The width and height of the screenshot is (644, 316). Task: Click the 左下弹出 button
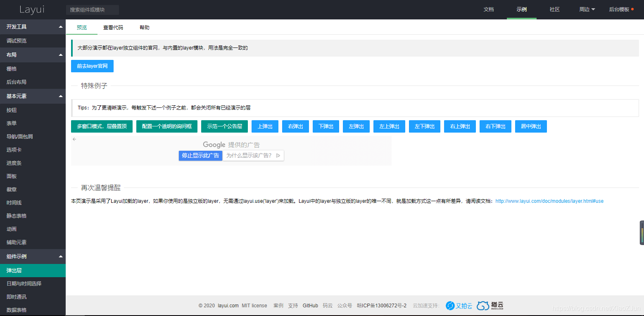click(425, 126)
